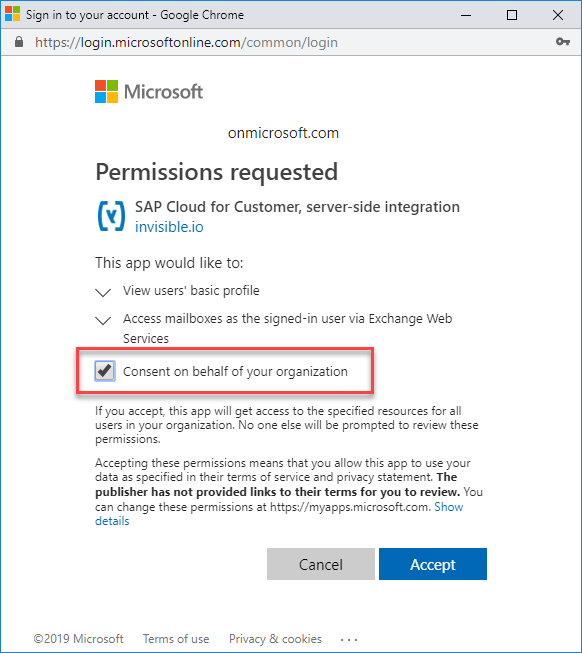This screenshot has width=582, height=653.
Task: Click the Microsoft four-square logo
Action: point(106,92)
